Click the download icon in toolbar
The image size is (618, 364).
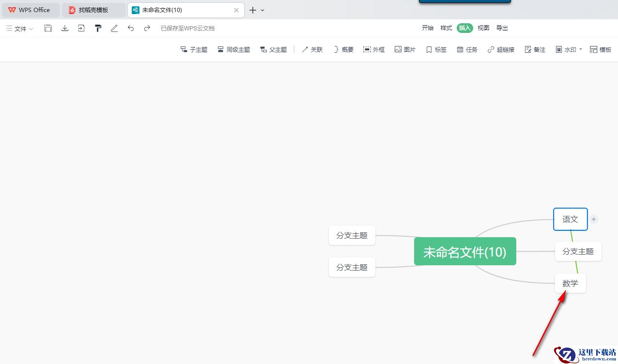(64, 28)
